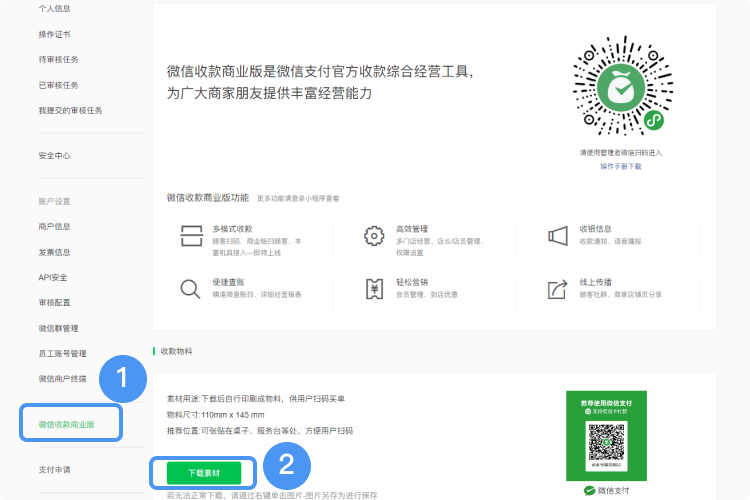The image size is (750, 500).
Task: Click the 请使用管理者微信扫码进入 caption
Action: [621, 153]
